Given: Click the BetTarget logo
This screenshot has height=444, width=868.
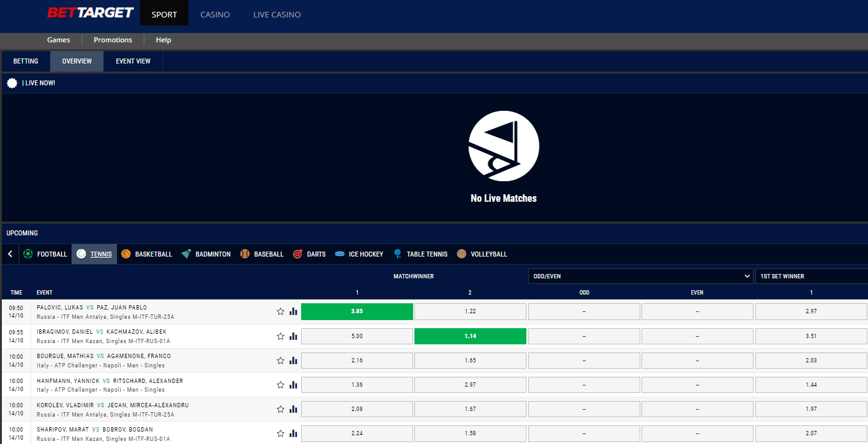Looking at the screenshot, I should coord(90,13).
